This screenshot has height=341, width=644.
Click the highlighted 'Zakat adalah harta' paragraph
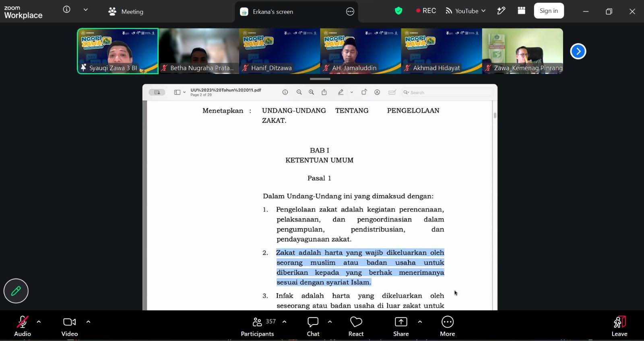point(360,267)
